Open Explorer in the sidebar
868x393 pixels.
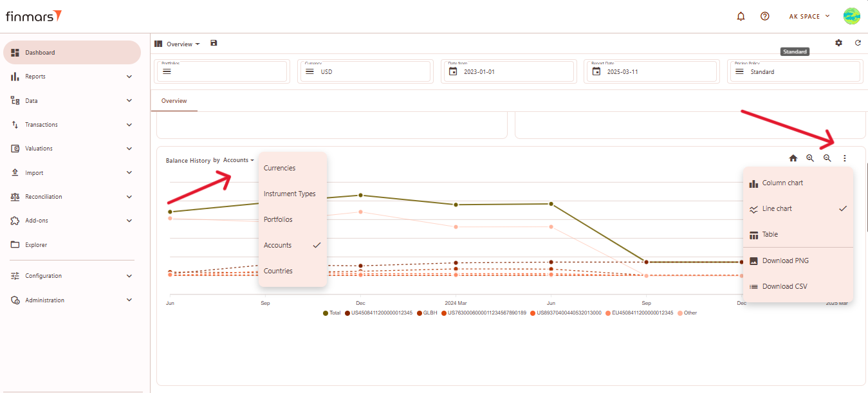coord(36,245)
